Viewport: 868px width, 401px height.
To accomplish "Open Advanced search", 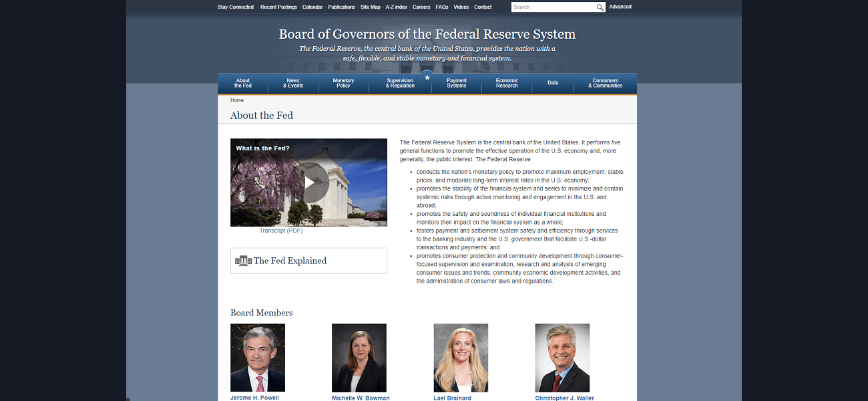I will point(620,7).
